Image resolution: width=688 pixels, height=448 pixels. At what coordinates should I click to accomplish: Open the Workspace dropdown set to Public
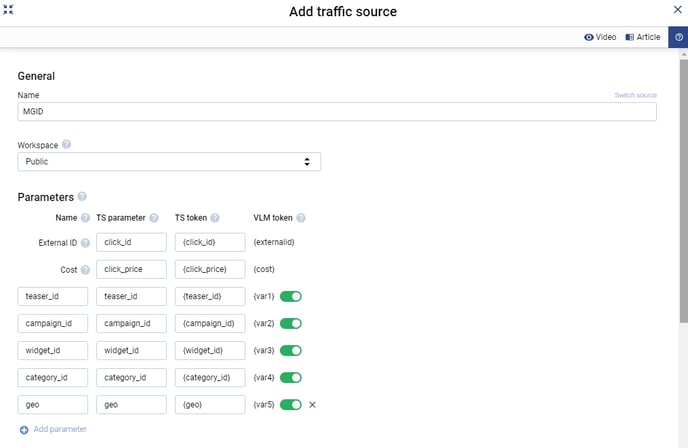tap(169, 161)
